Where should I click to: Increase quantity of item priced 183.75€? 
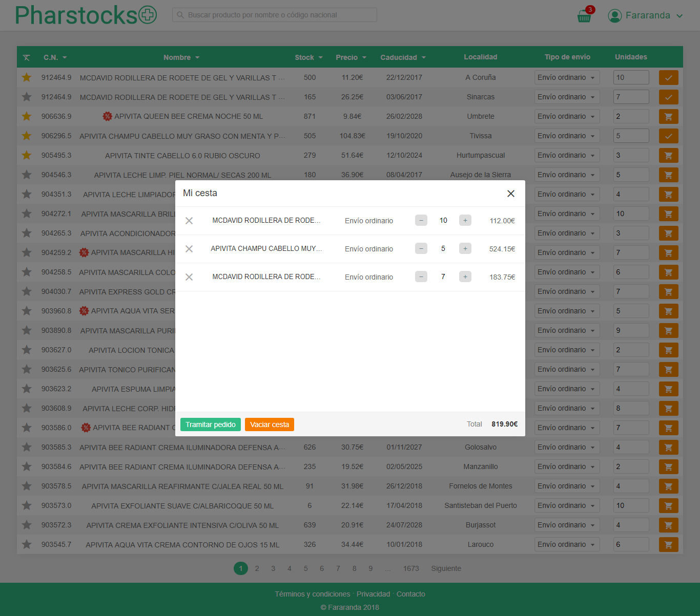(465, 277)
